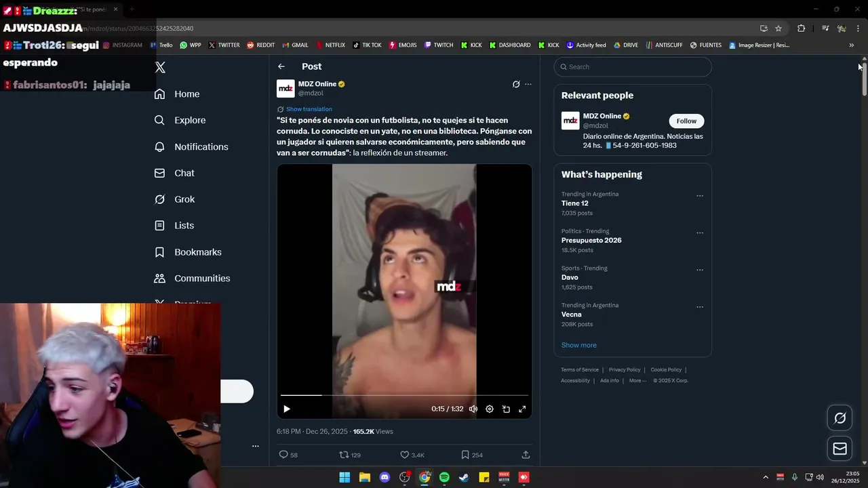Open MDZ Online profile avatar on post

285,89
